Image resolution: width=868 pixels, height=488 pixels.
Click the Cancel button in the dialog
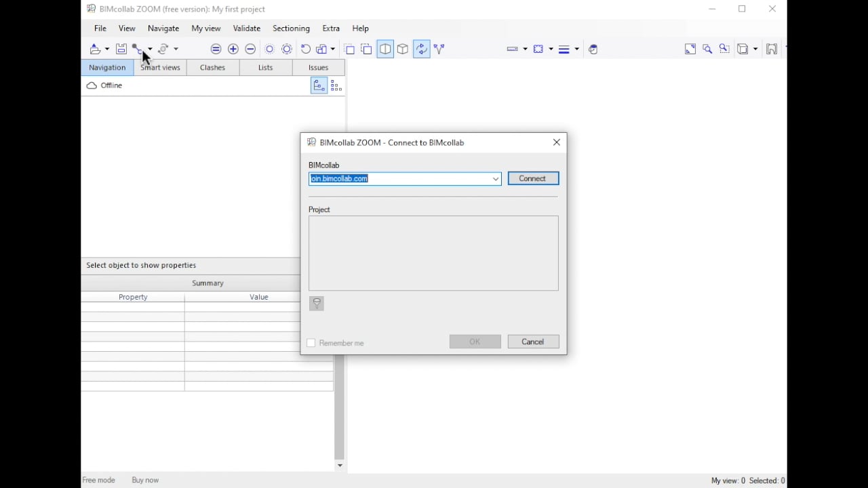(533, 342)
